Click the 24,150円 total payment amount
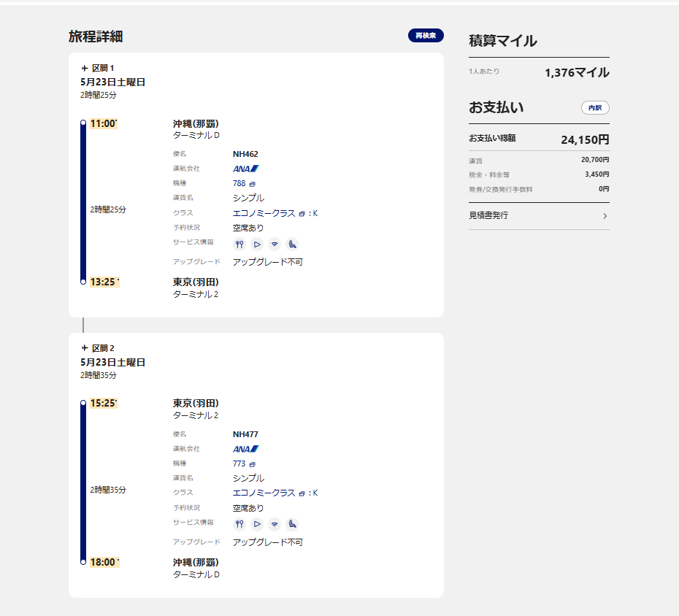 pyautogui.click(x=585, y=139)
